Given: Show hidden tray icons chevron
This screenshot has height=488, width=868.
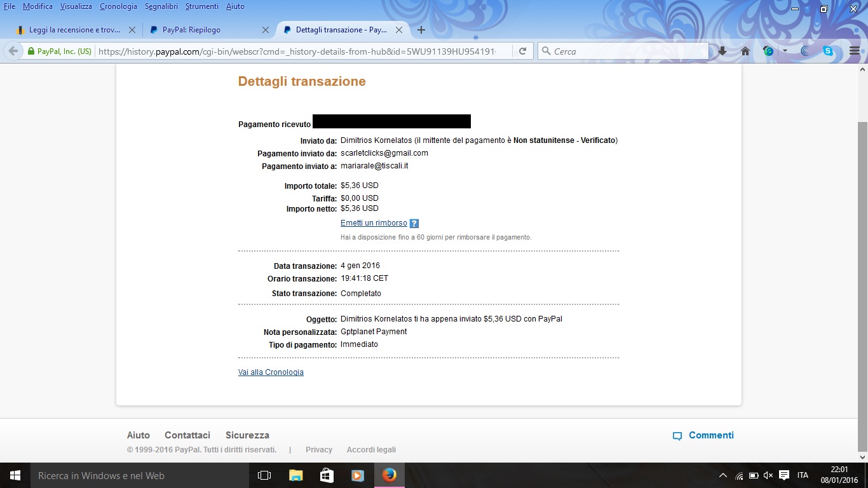Looking at the screenshot, I should (x=723, y=475).
